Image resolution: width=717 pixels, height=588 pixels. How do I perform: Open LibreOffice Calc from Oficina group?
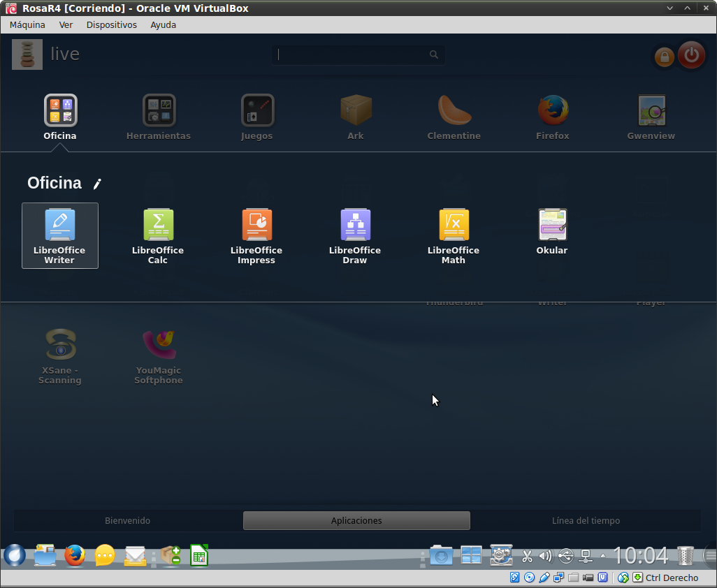pyautogui.click(x=158, y=235)
